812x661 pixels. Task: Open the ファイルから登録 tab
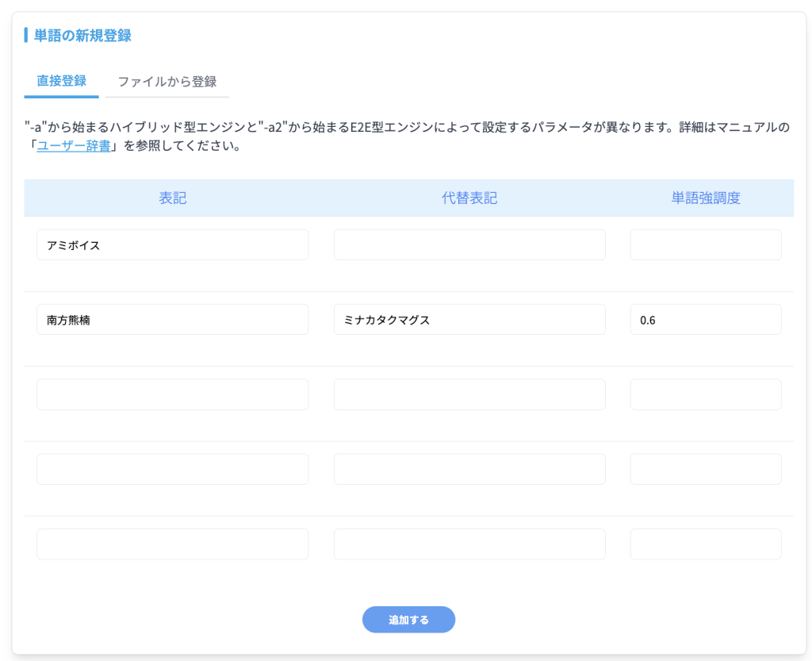(x=167, y=81)
